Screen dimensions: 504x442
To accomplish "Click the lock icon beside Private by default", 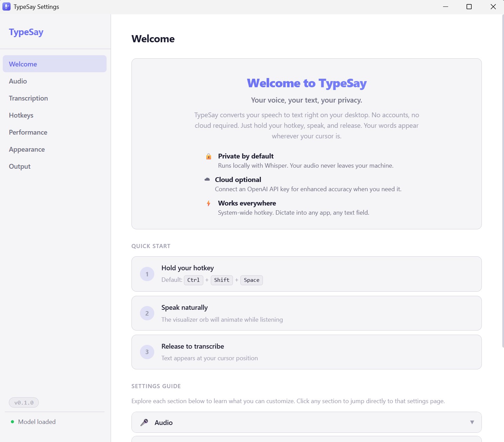I will coord(209,156).
